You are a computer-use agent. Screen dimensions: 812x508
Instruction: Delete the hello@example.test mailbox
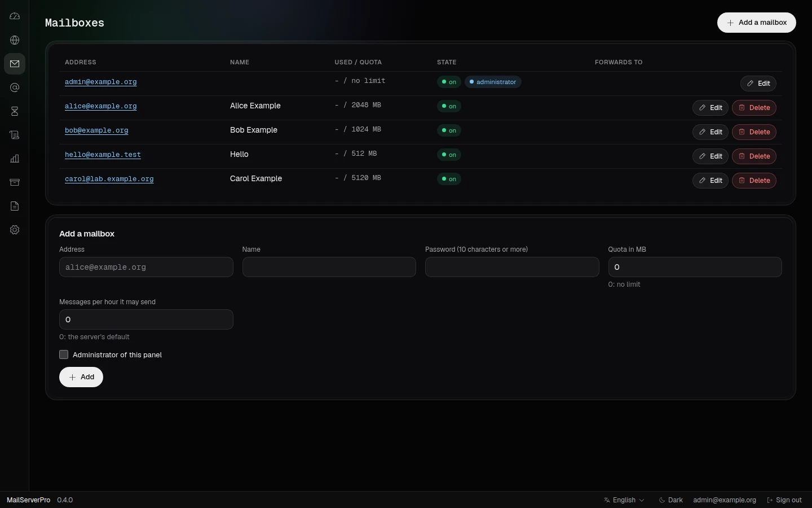[754, 156]
